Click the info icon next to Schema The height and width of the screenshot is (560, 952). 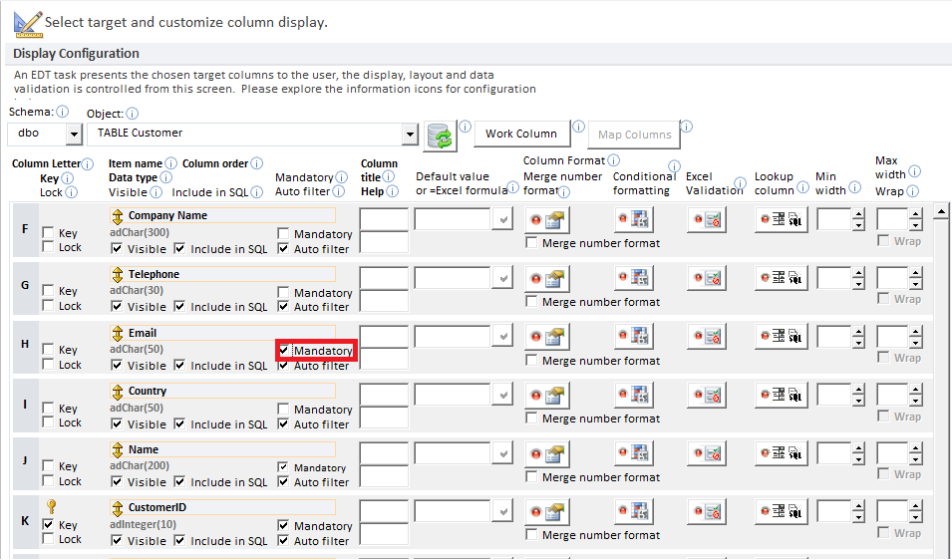(63, 112)
